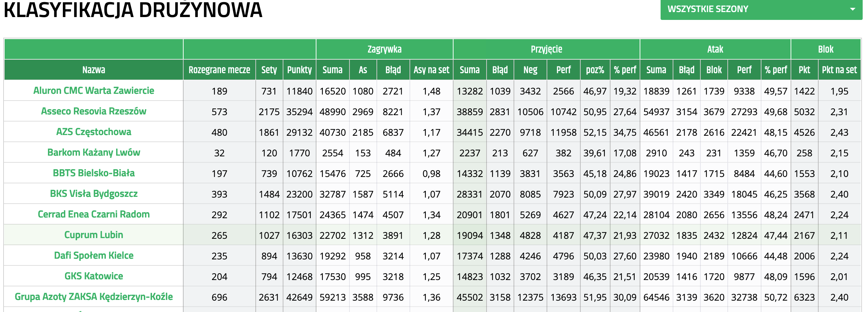Viewport: 868px width, 312px height.
Task: Sort by Pkt na set block column
Action: 839,70
